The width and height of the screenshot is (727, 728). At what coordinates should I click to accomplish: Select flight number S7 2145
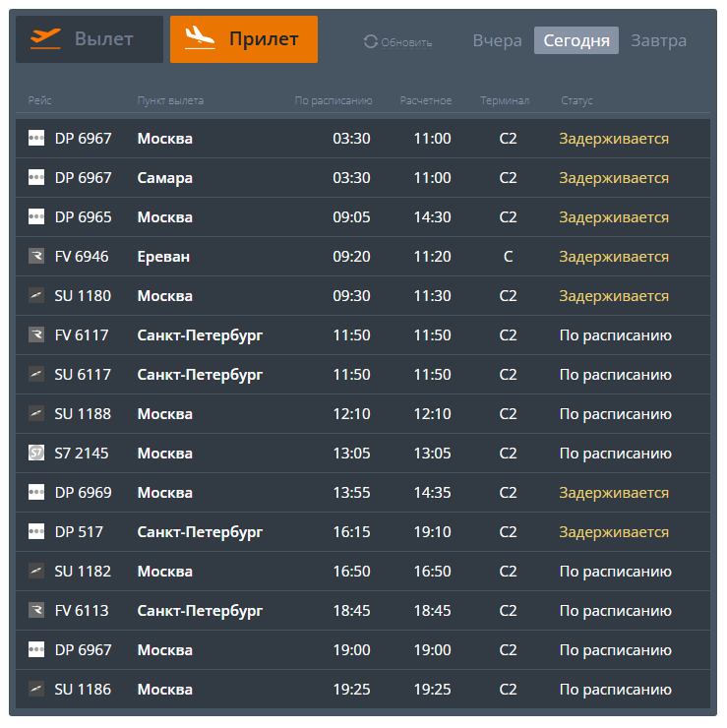click(x=82, y=454)
